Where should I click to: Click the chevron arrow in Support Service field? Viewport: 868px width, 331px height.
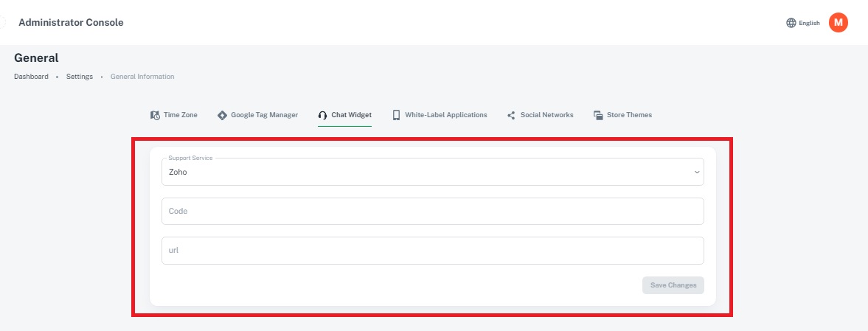point(696,173)
